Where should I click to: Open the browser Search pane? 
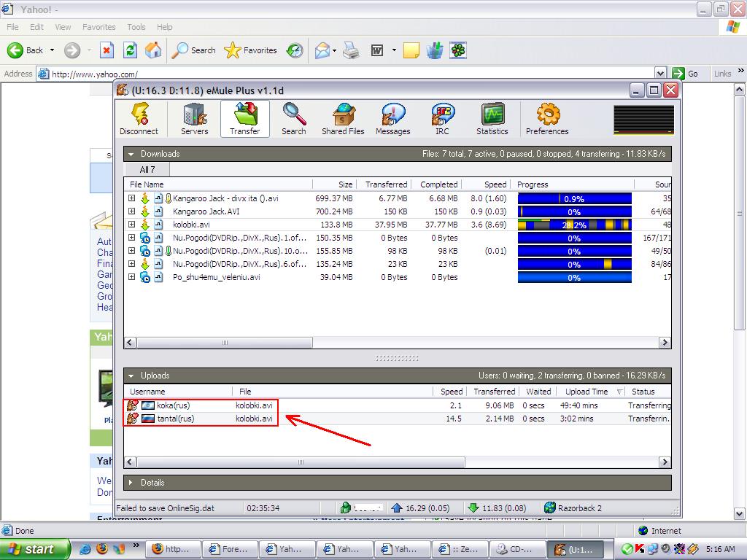pyautogui.click(x=194, y=50)
